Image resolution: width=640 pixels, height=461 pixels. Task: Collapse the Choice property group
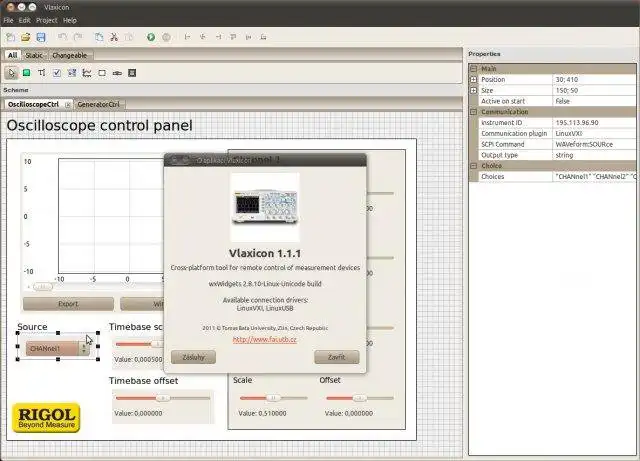coord(473,166)
